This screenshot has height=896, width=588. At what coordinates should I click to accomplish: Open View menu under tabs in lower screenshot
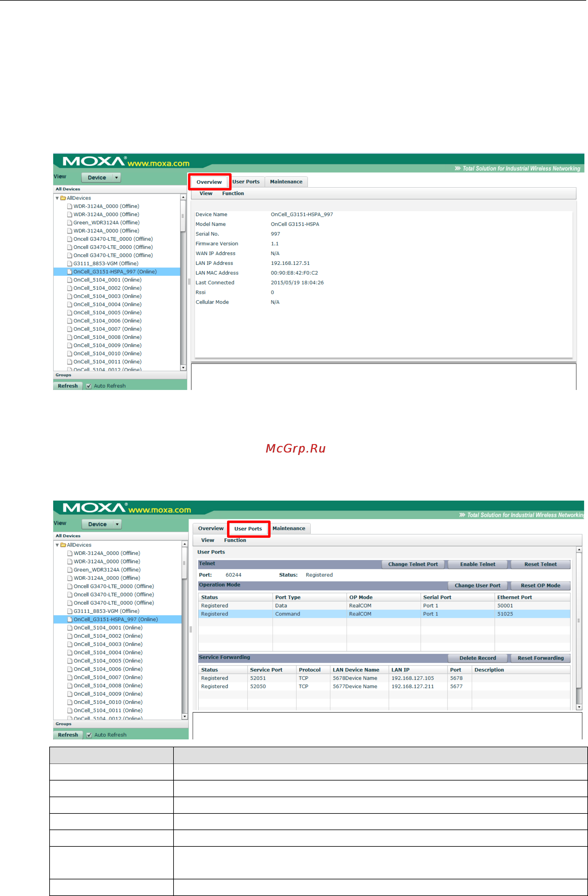coord(207,540)
